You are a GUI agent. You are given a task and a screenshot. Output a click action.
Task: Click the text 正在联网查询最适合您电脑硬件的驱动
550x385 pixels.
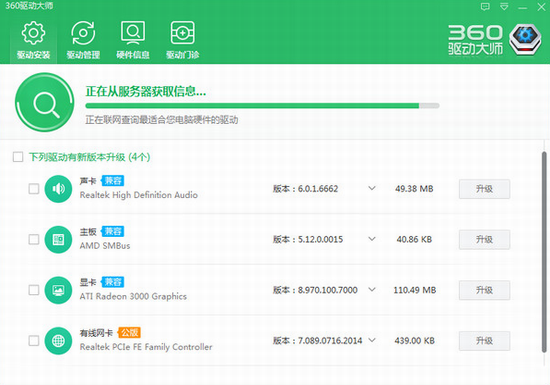tap(162, 120)
